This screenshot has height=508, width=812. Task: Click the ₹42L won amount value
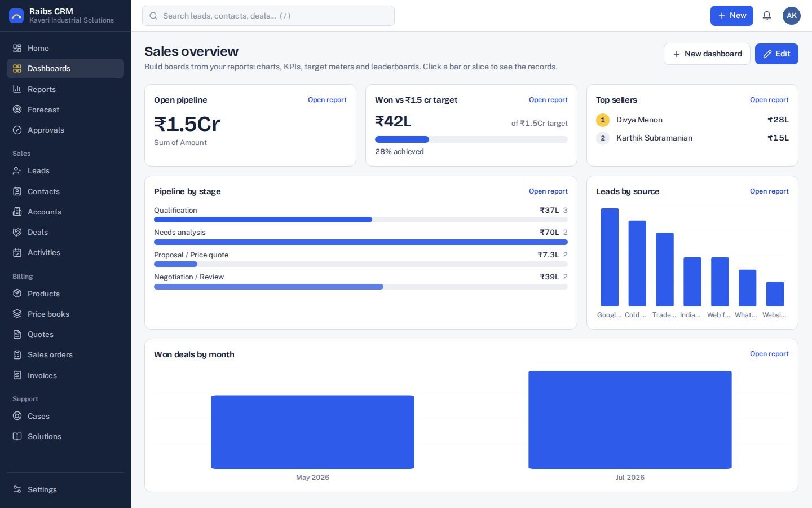(x=393, y=121)
